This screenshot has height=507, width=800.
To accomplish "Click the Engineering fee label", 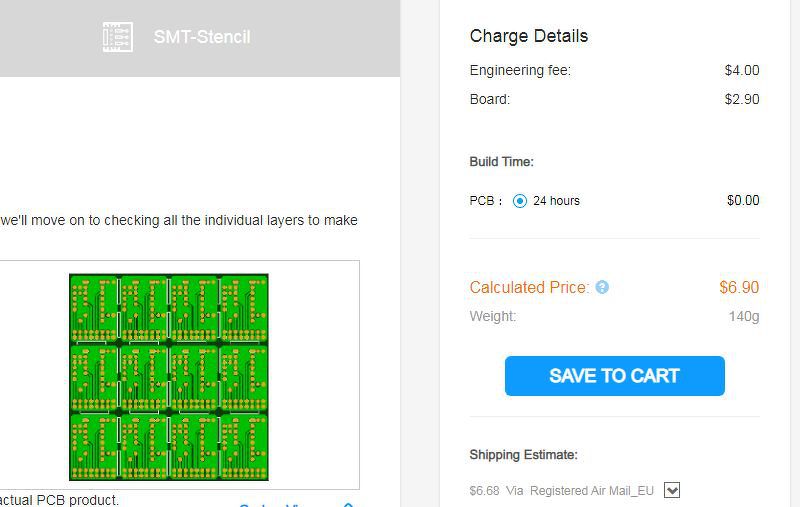I will tap(520, 71).
